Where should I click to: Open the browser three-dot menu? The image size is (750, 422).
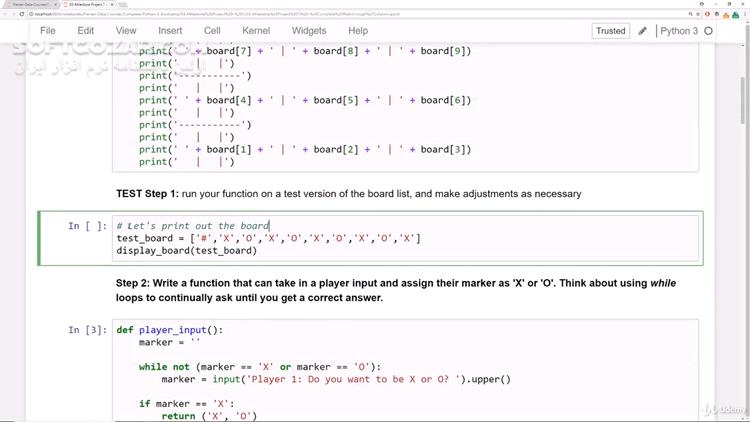(745, 14)
